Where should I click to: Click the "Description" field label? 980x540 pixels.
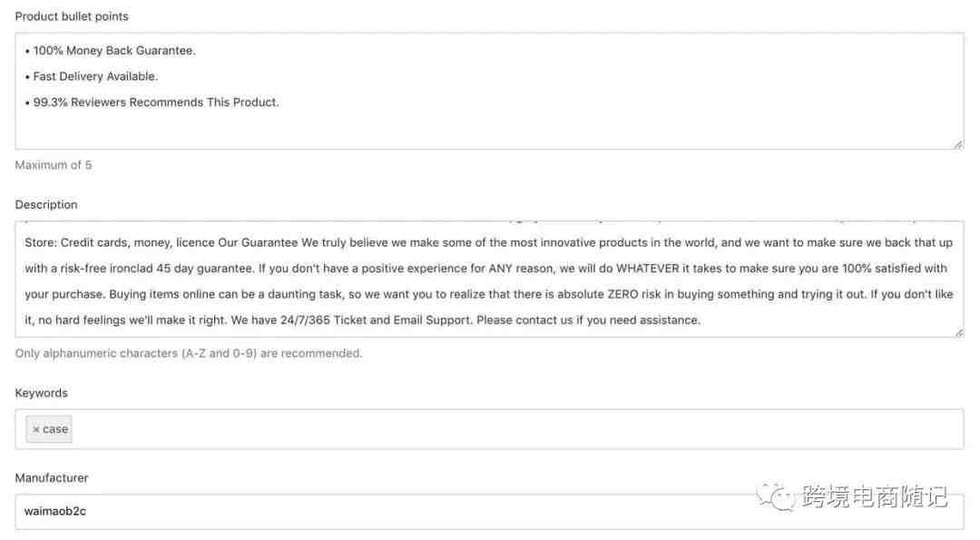point(46,204)
